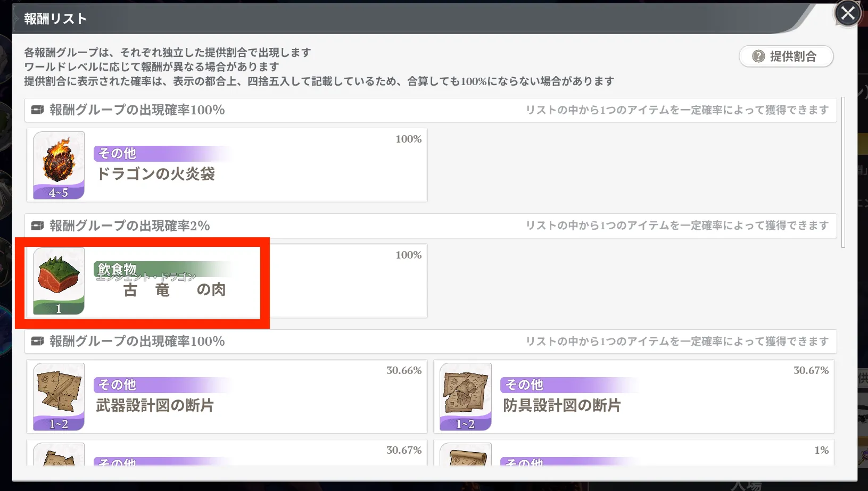Click the question mark icon beside 提供割合
Viewport: 868px width, 491px height.
click(758, 56)
